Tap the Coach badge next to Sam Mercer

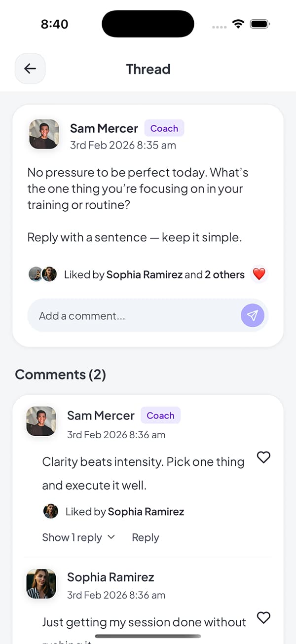point(164,128)
